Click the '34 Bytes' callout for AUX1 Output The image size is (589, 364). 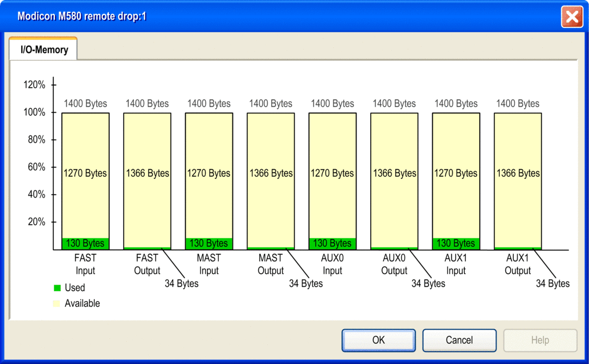click(x=553, y=283)
